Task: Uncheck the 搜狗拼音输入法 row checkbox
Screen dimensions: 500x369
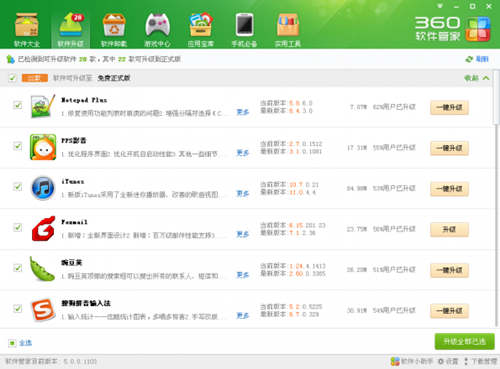Action: click(17, 308)
